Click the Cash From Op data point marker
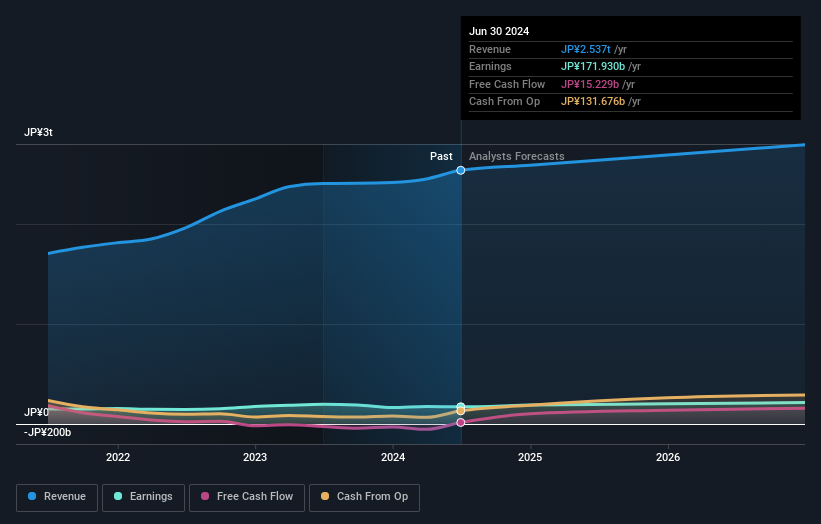The width and height of the screenshot is (821, 524). (461, 411)
